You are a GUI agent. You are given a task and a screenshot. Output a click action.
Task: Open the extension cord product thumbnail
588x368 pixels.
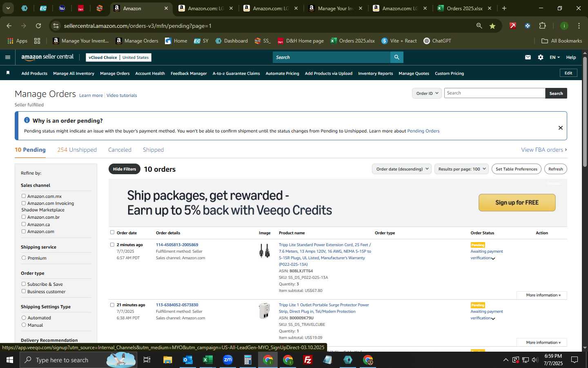tap(265, 250)
